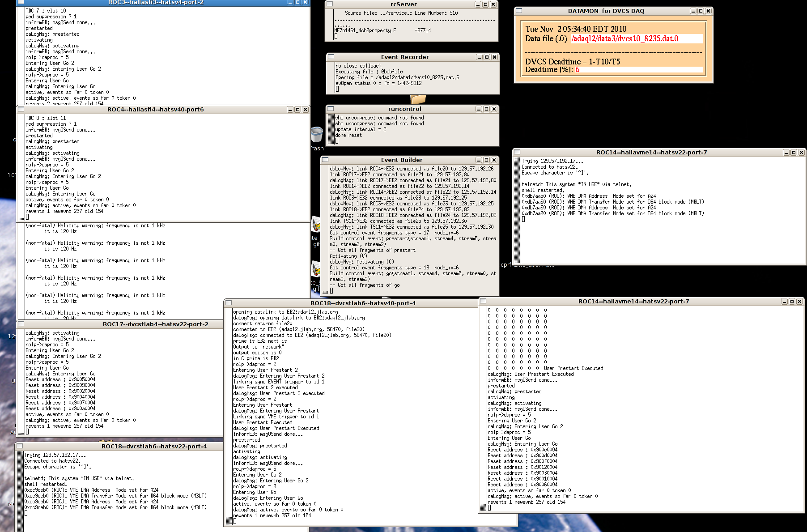The height and width of the screenshot is (532, 807).
Task: Open window menu of ROC17--dvcstlab4 window
Action: point(21,324)
